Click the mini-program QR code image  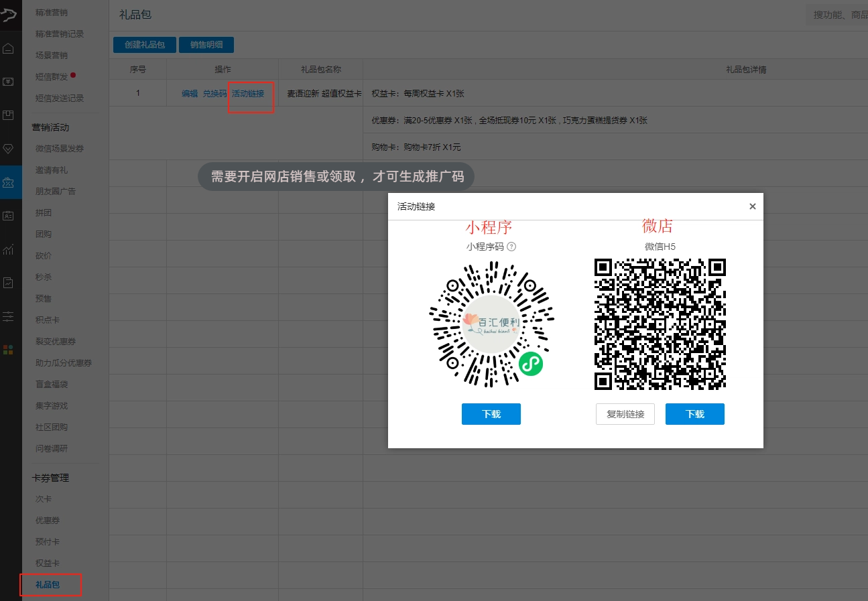491,326
